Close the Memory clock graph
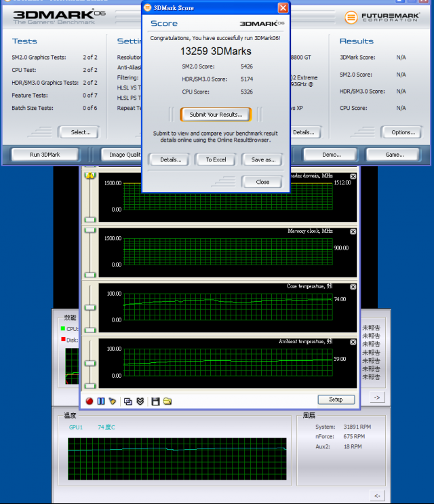 point(353,231)
